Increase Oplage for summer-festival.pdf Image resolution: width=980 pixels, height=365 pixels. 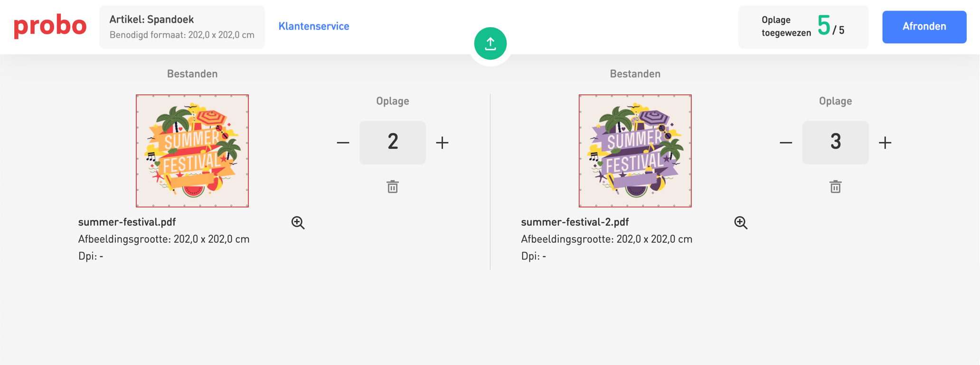coord(442,143)
